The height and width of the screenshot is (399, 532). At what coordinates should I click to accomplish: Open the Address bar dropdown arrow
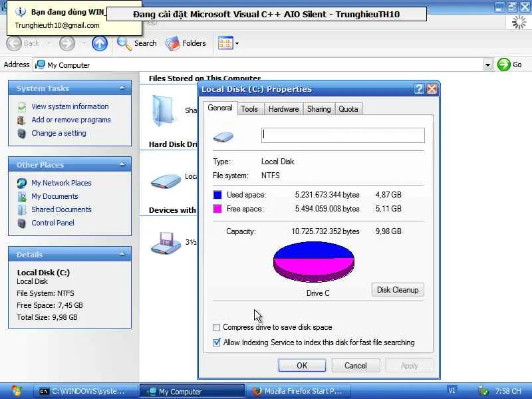(x=488, y=65)
